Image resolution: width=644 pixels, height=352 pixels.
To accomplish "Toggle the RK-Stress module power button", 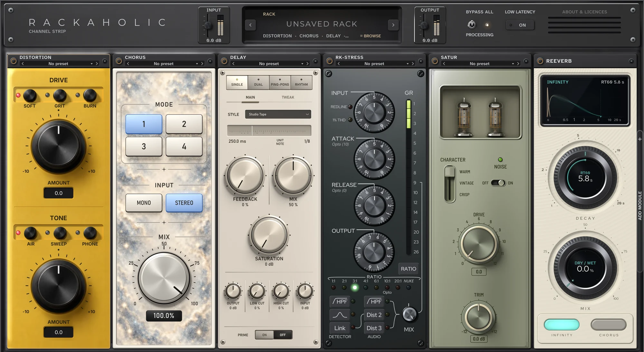I will click(x=329, y=61).
